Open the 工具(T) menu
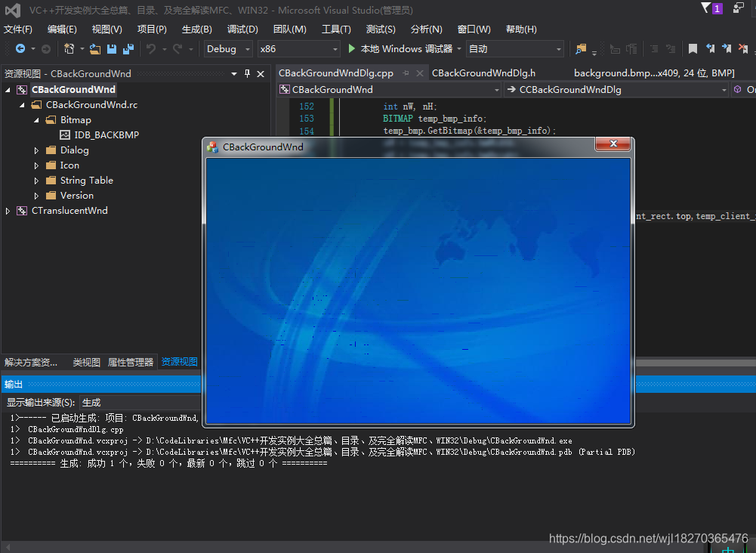 pos(336,29)
